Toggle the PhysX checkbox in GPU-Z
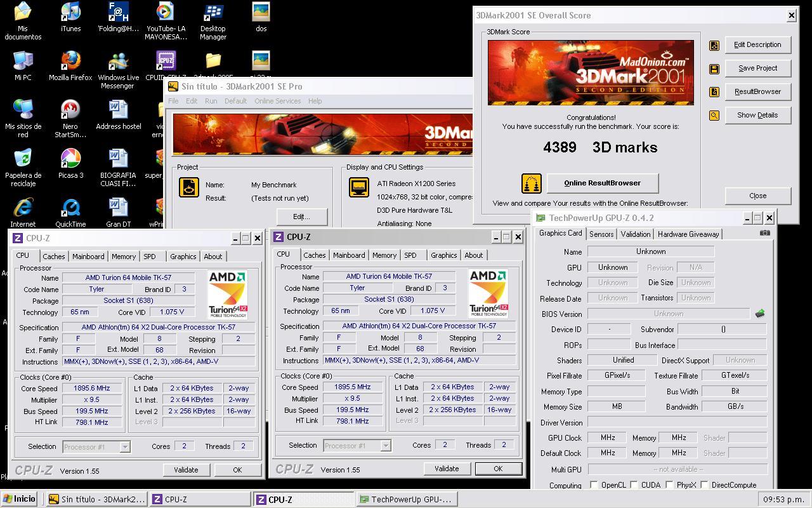Viewport: 812px width, 508px height. pyautogui.click(x=669, y=485)
